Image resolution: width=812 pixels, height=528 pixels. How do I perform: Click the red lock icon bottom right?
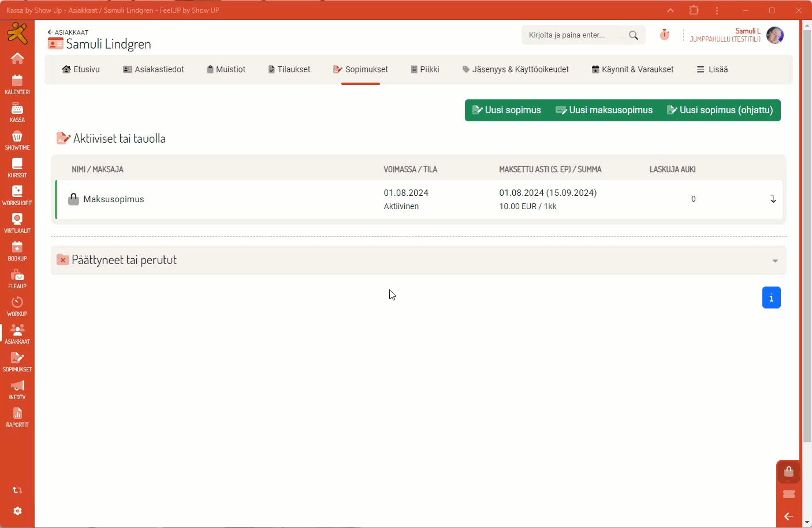point(788,472)
